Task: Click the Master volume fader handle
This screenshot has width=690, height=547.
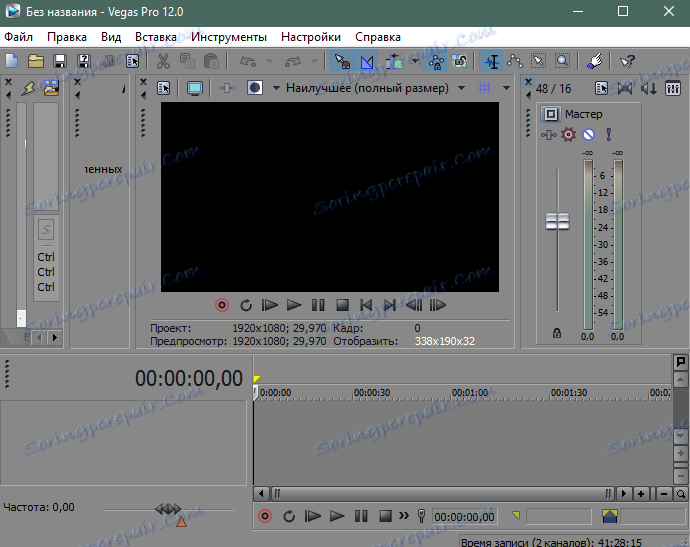Action: click(558, 221)
